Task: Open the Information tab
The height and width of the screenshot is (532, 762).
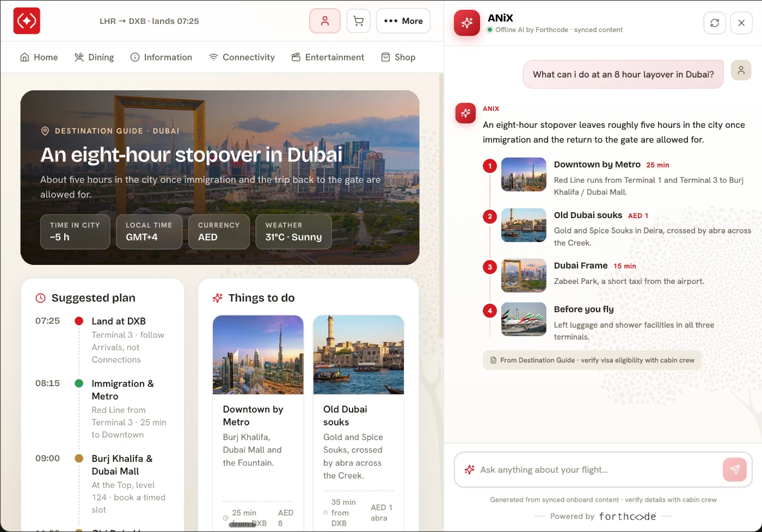Action: pyautogui.click(x=161, y=57)
